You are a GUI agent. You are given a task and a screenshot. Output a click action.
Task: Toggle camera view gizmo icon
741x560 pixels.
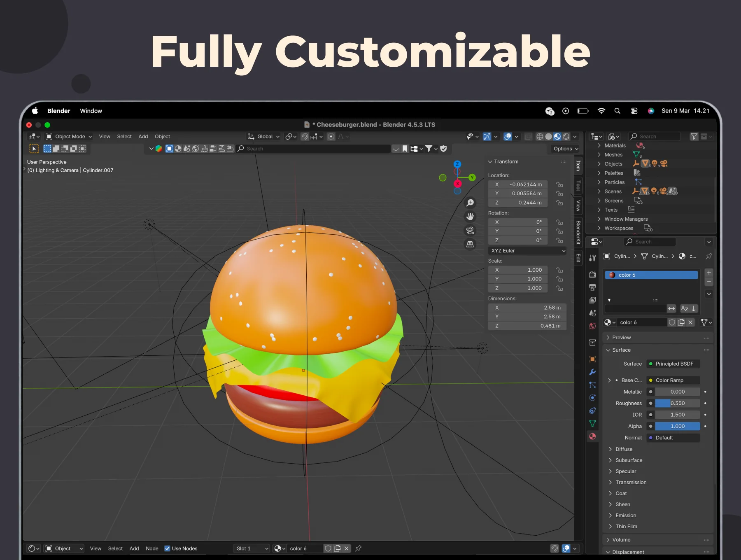coord(470,231)
